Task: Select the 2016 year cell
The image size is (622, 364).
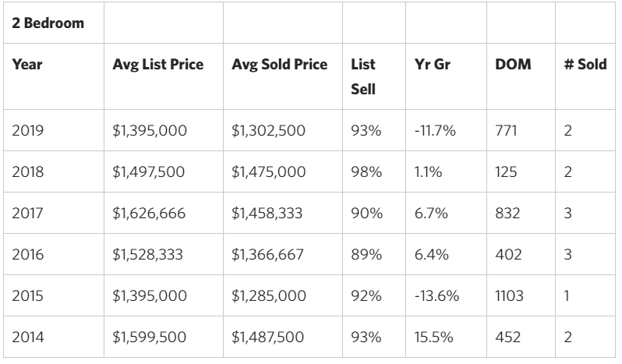Action: [27, 255]
